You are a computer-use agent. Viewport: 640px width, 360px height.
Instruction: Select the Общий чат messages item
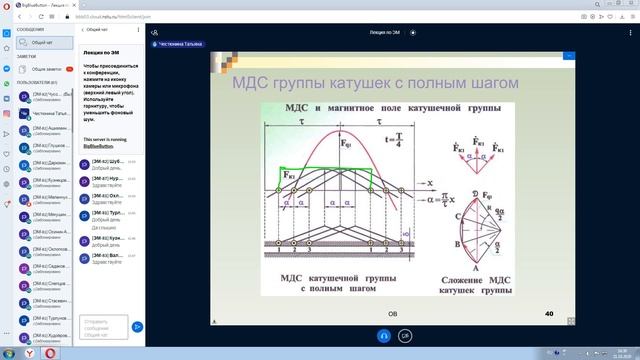click(x=44, y=42)
